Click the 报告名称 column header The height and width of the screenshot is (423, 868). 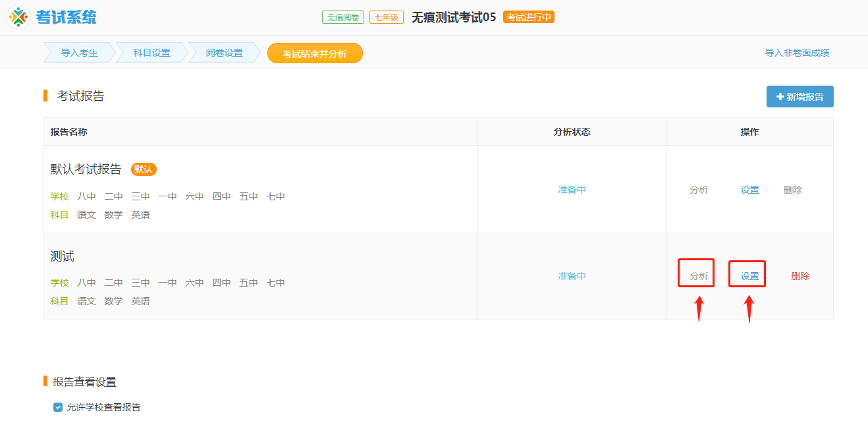[69, 132]
